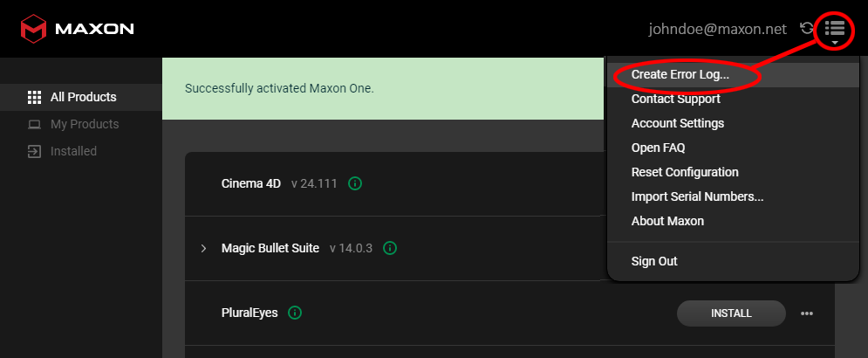Click info icon next to PluralEyes
The height and width of the screenshot is (358, 868).
pyautogui.click(x=295, y=313)
